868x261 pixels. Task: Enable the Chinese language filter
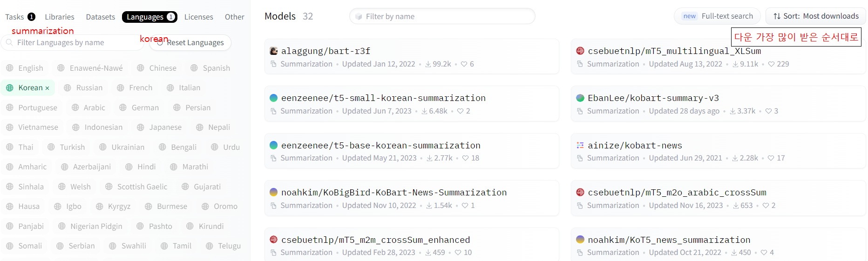pos(157,68)
